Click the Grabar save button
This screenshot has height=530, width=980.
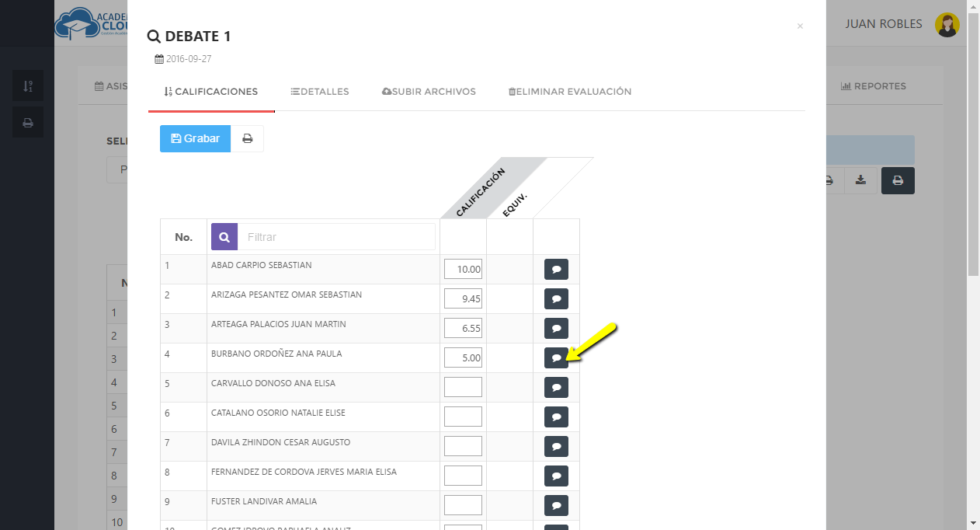coord(196,138)
